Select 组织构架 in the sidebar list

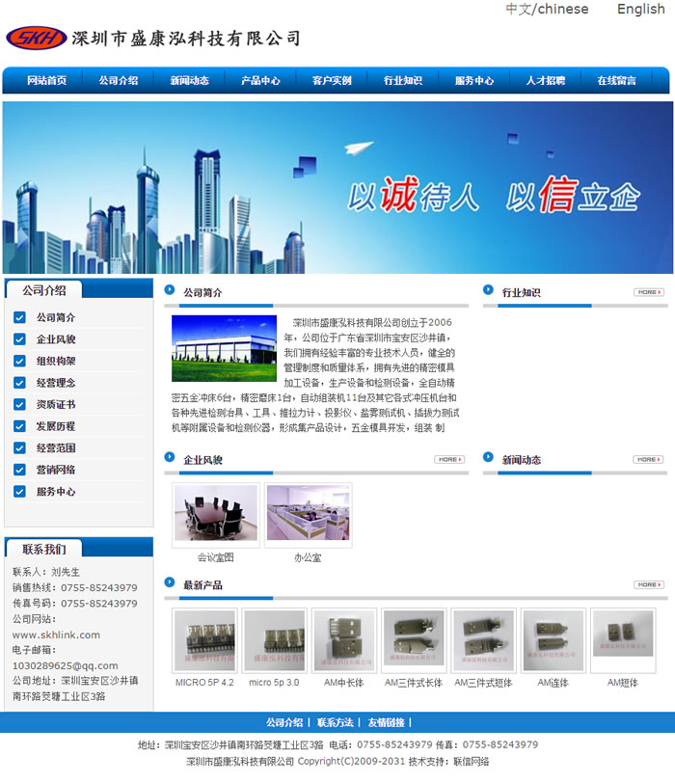56,362
